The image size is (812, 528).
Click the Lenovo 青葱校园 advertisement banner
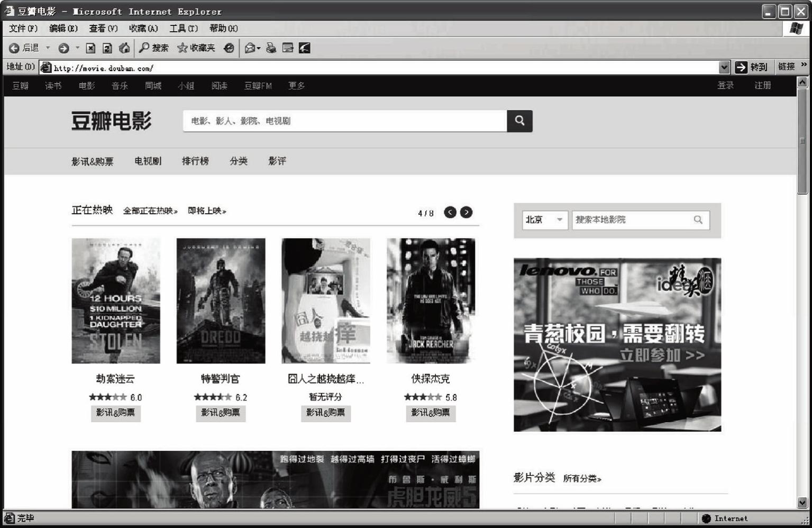(617, 344)
